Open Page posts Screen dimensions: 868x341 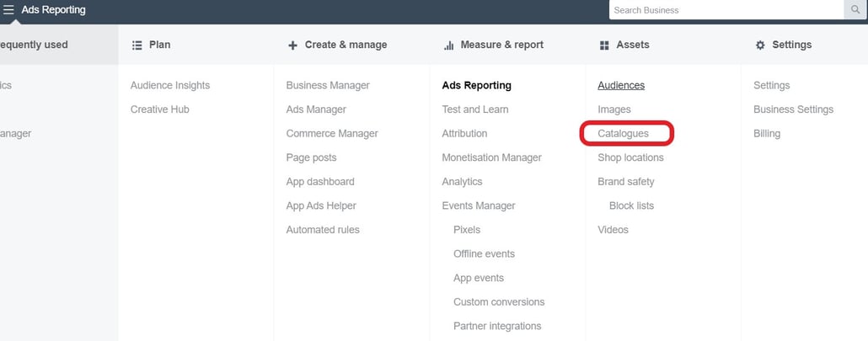[x=311, y=157]
